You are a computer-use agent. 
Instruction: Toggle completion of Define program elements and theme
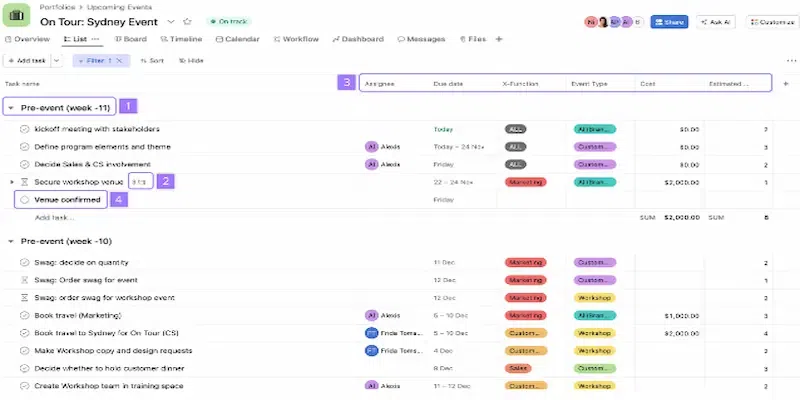click(24, 147)
